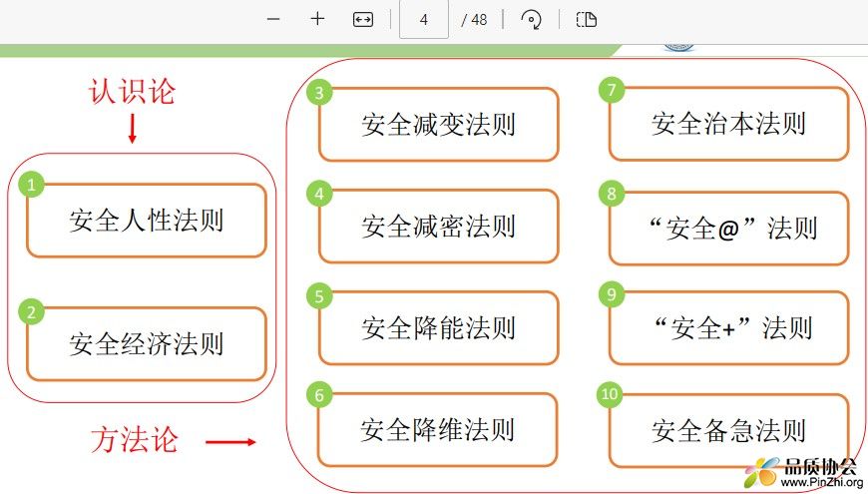Click the total pages text / 48
Image resolution: width=868 pixels, height=494 pixels.
(474, 20)
